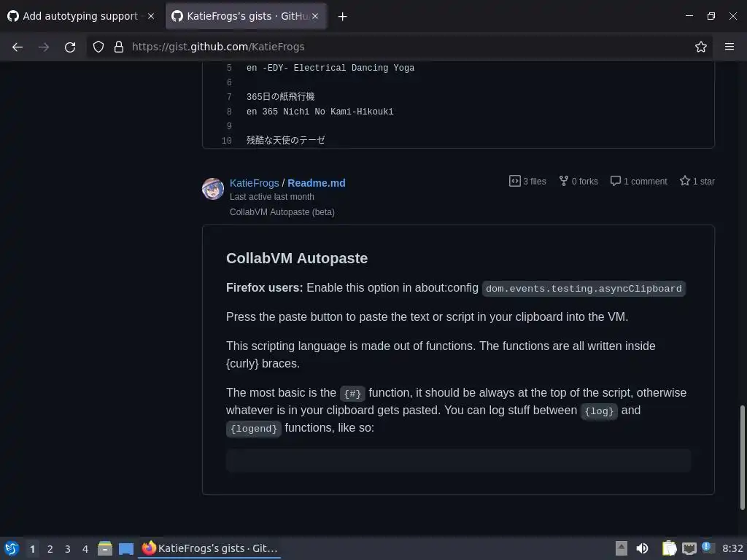Viewport: 747px width, 560px height.
Task: Click the show desktop taskbar icon
Action: (125, 548)
